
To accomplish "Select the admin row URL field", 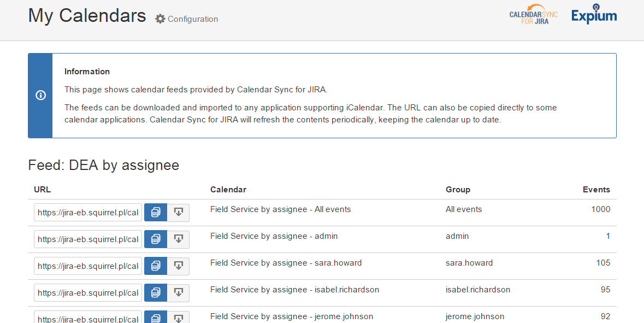I will tap(88, 239).
